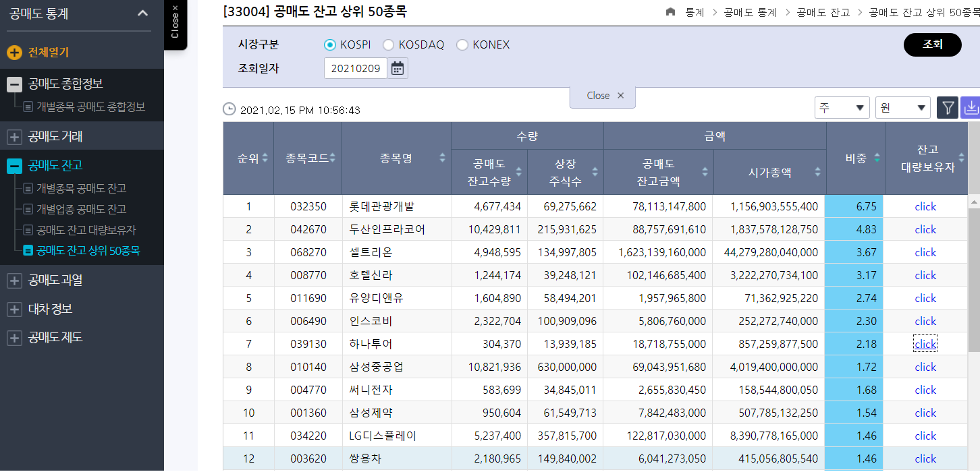Open the 원 currency dropdown

pos(902,108)
